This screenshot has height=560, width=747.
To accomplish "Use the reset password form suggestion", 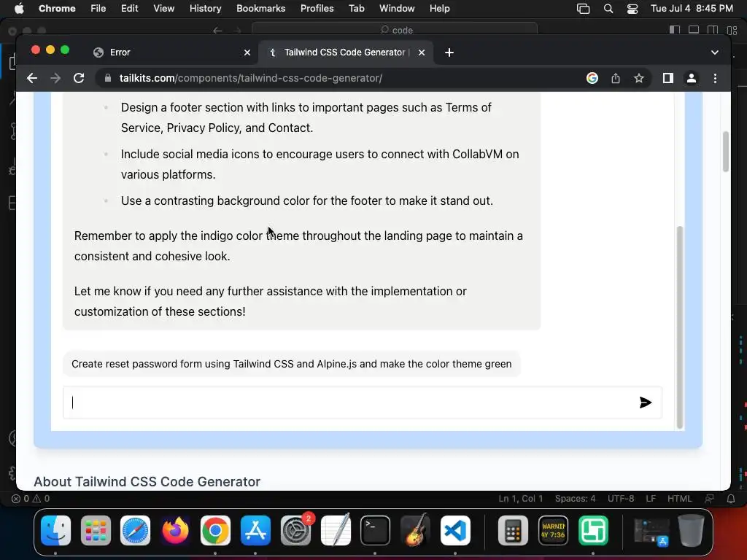I will 292,364.
